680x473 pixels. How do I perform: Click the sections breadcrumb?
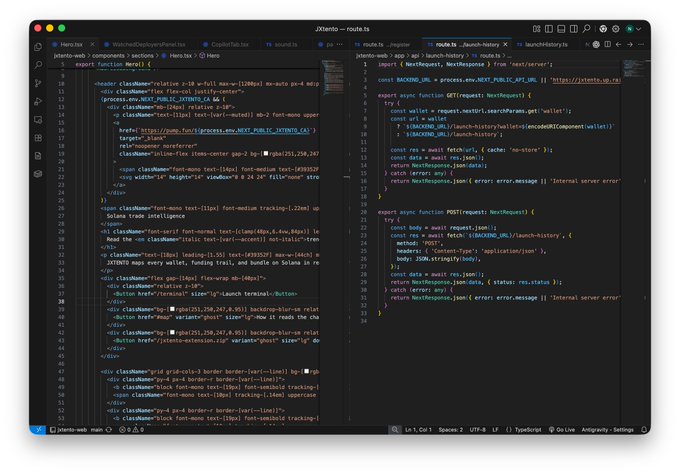click(x=142, y=55)
